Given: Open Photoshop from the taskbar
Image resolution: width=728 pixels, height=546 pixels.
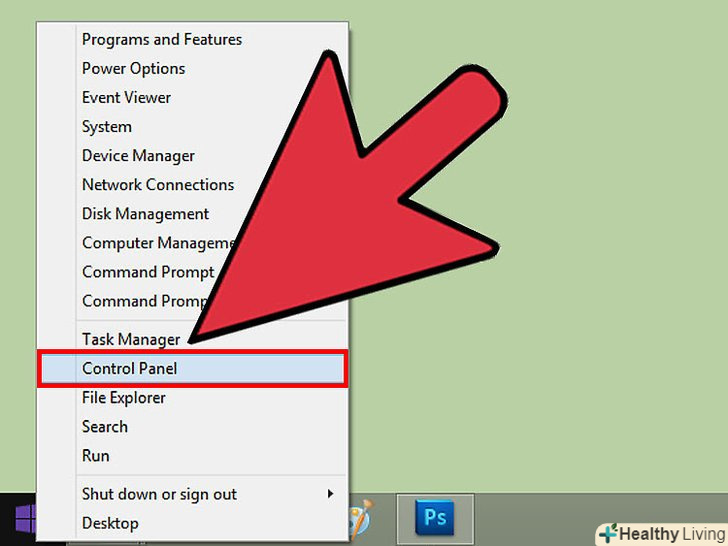Looking at the screenshot, I should tap(435, 518).
